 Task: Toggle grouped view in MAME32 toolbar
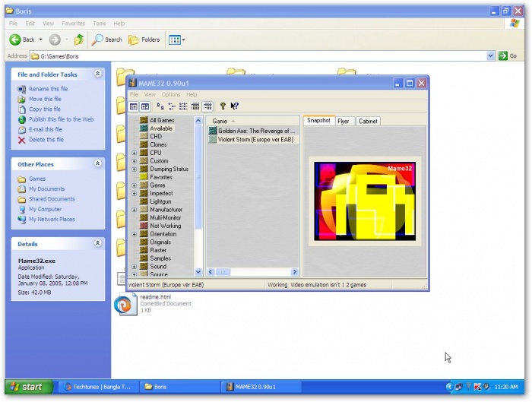(x=207, y=106)
